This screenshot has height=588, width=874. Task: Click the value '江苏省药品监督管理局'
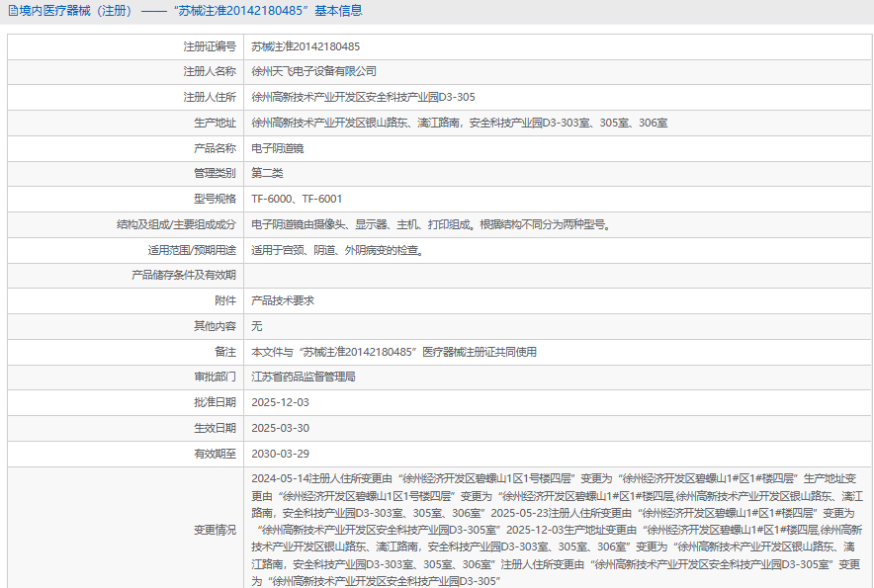[304, 377]
